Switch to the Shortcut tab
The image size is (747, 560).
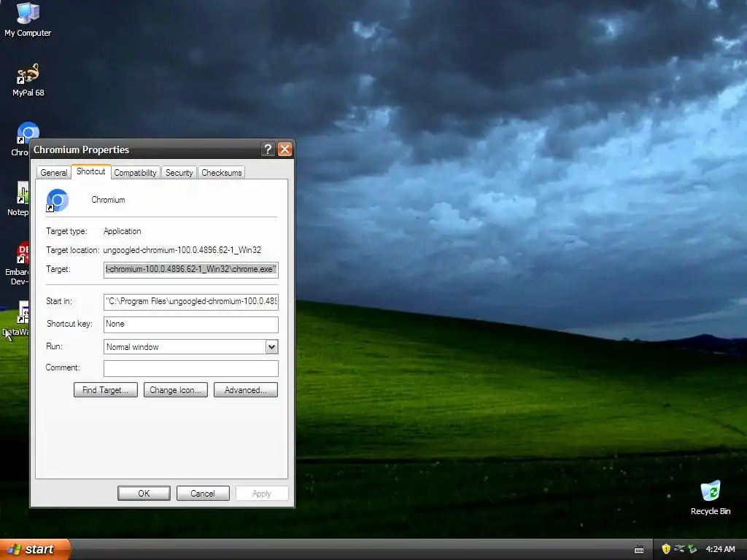(91, 171)
